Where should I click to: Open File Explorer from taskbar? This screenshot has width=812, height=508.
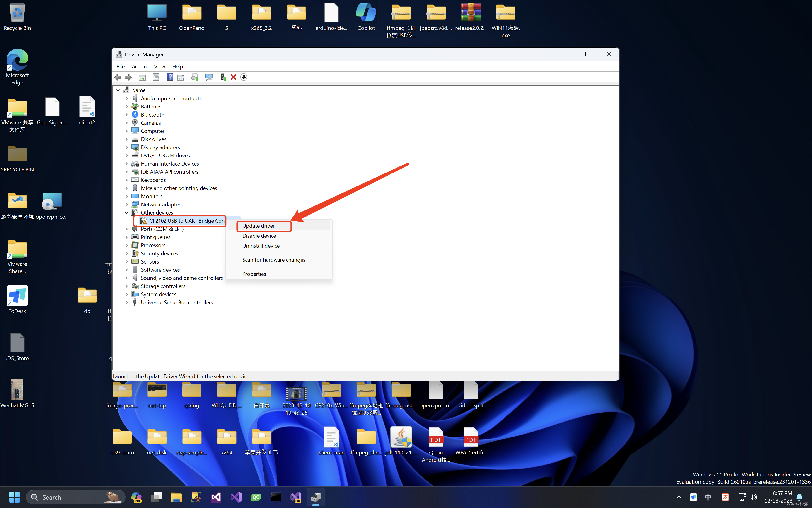(x=176, y=497)
